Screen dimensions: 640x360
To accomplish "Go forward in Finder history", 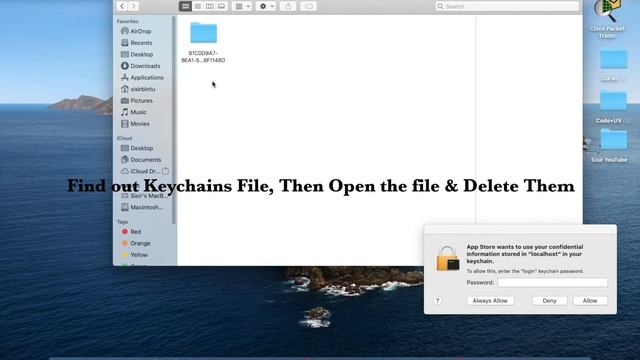I will pos(133,6).
